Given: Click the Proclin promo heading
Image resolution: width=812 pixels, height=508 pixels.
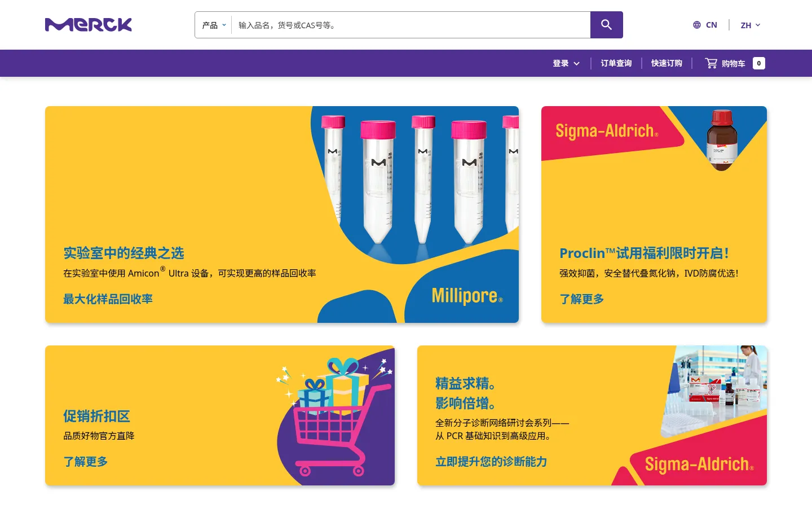Looking at the screenshot, I should (x=644, y=253).
